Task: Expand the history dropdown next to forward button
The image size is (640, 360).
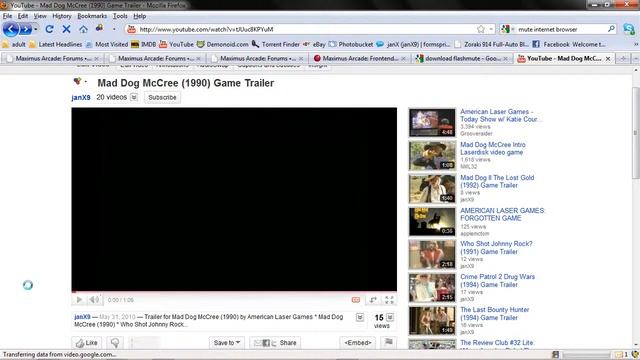Action: pos(36,29)
